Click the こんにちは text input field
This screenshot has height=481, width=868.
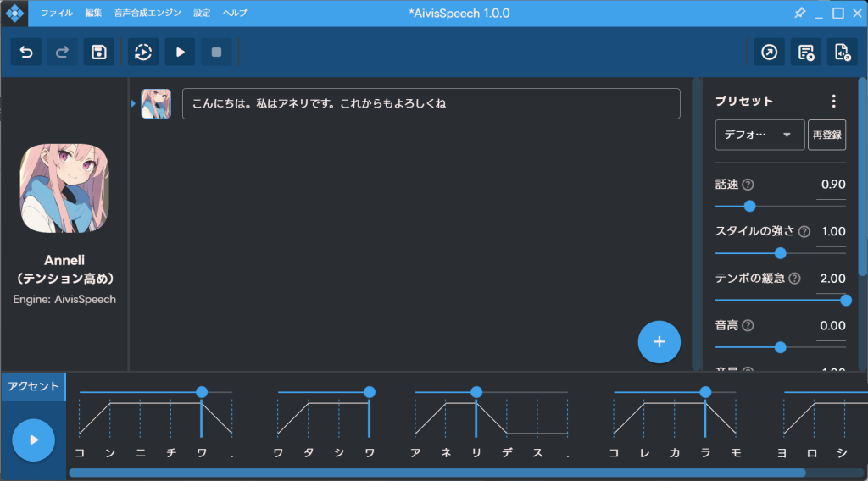431,104
